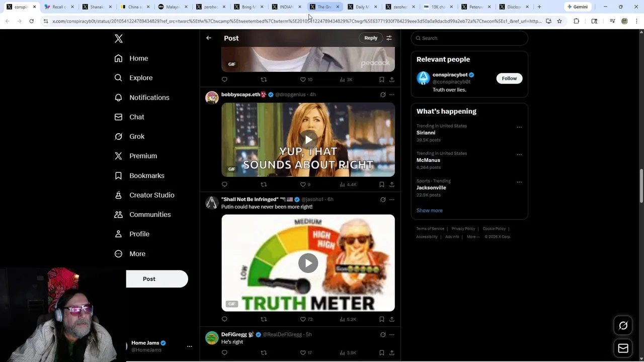The image size is (644, 362).
Task: Like the DeFiGregg post with 17 likes
Action: pos(306,353)
